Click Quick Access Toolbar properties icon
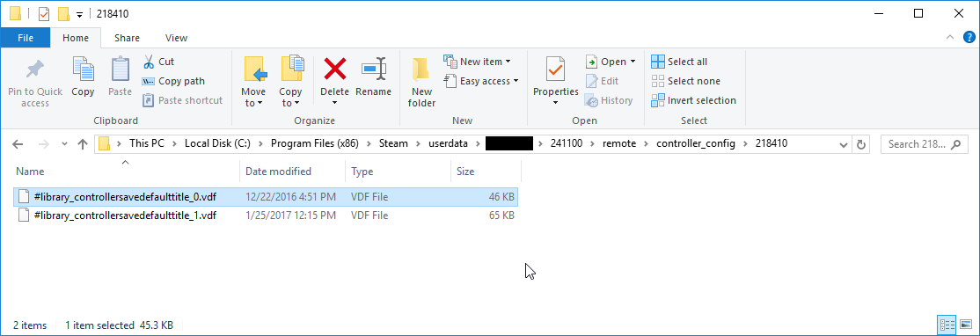Screen dimensions: 980x336 [44, 14]
